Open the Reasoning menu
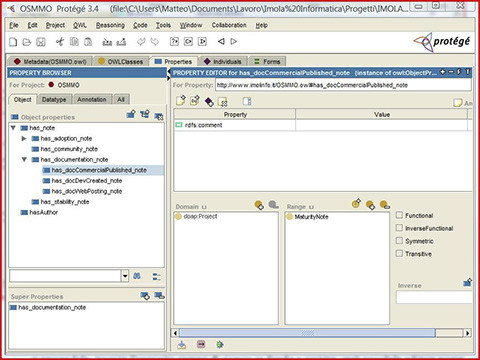 pyautogui.click(x=110, y=25)
